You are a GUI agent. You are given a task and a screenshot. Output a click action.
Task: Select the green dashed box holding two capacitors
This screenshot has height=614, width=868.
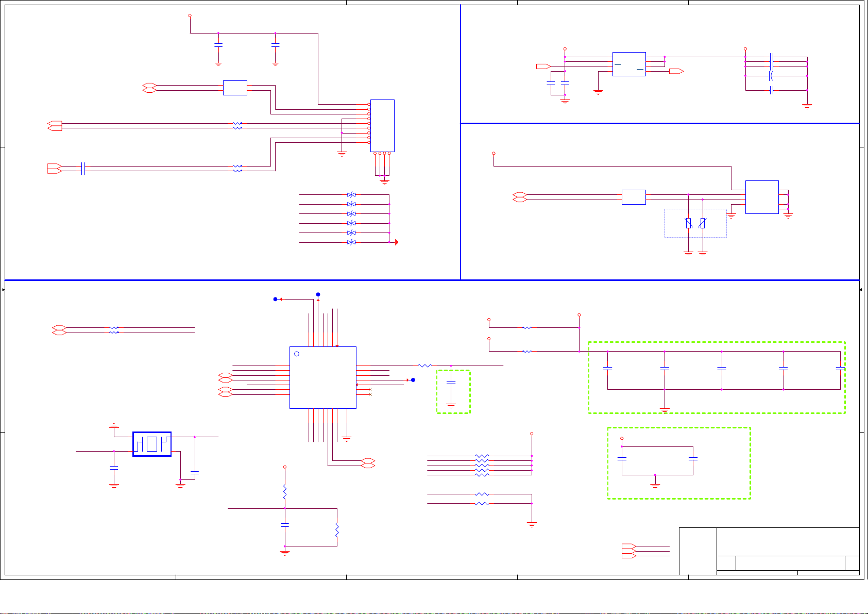coord(679,463)
